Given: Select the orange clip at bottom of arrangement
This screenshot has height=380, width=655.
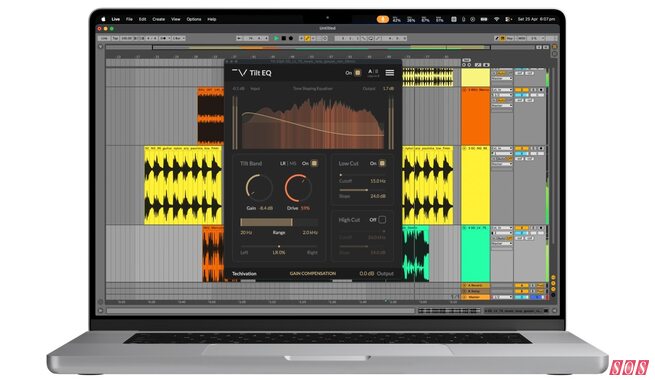Looking at the screenshot, I should tap(213, 254).
